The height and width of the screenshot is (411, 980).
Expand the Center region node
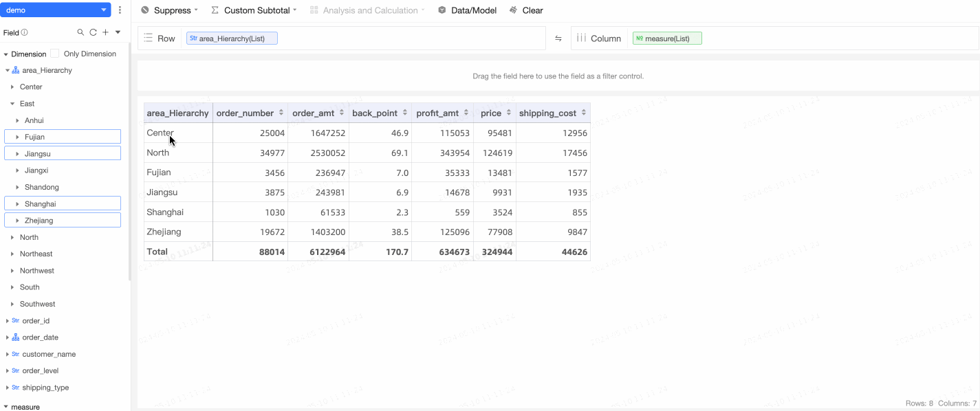[x=12, y=87]
